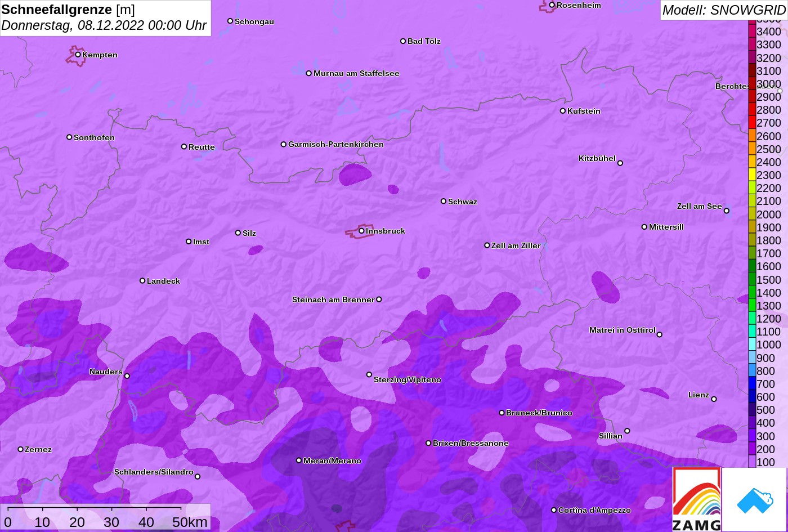
Task: Select the 1500 m green legend color
Action: point(752,279)
